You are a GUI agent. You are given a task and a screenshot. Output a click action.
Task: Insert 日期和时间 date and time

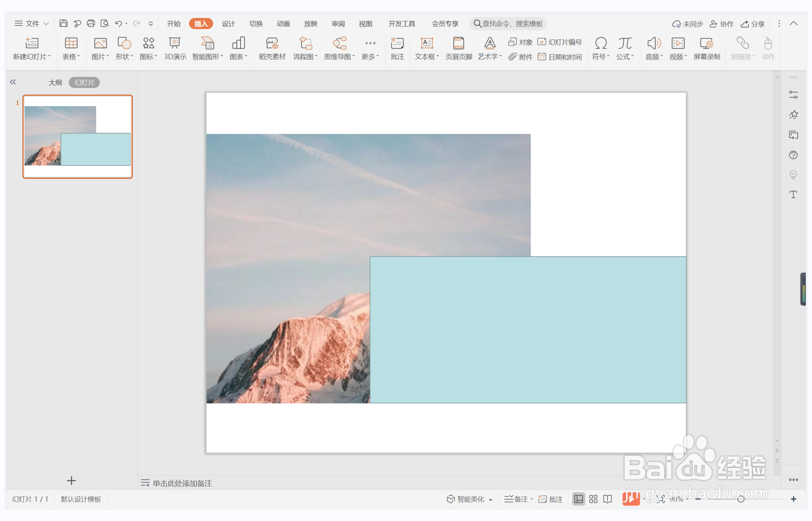pos(560,57)
